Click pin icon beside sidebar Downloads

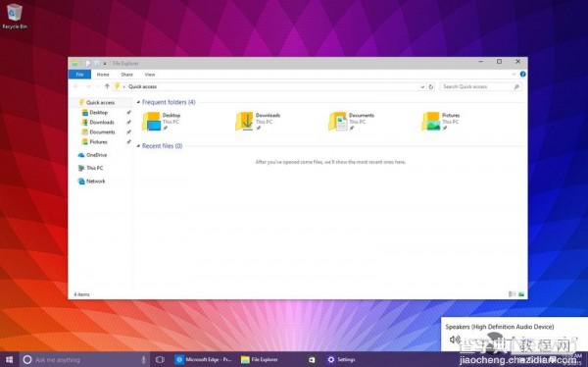[128, 122]
